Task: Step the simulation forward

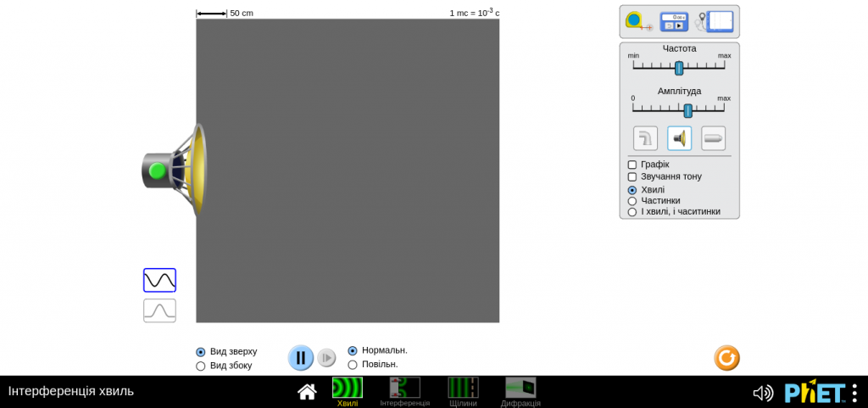Action: [326, 358]
